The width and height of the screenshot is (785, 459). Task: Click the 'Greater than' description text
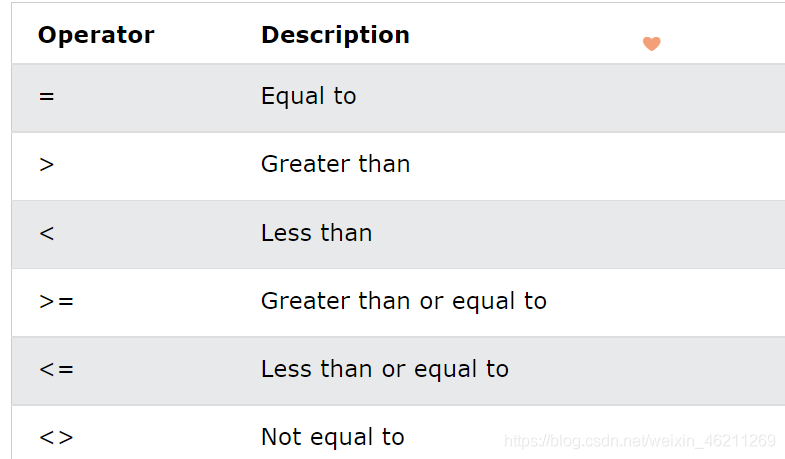[x=335, y=164]
